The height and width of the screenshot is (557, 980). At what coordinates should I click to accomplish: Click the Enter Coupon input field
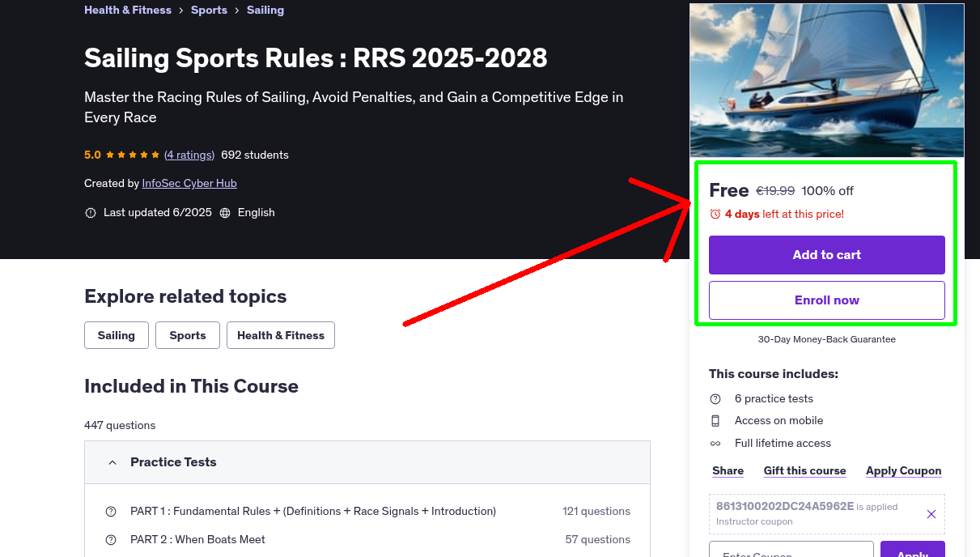[x=791, y=553]
